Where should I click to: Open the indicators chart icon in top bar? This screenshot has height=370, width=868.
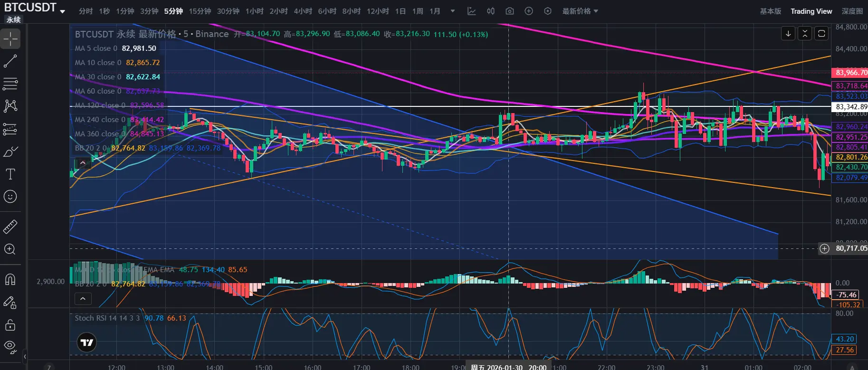tap(472, 11)
